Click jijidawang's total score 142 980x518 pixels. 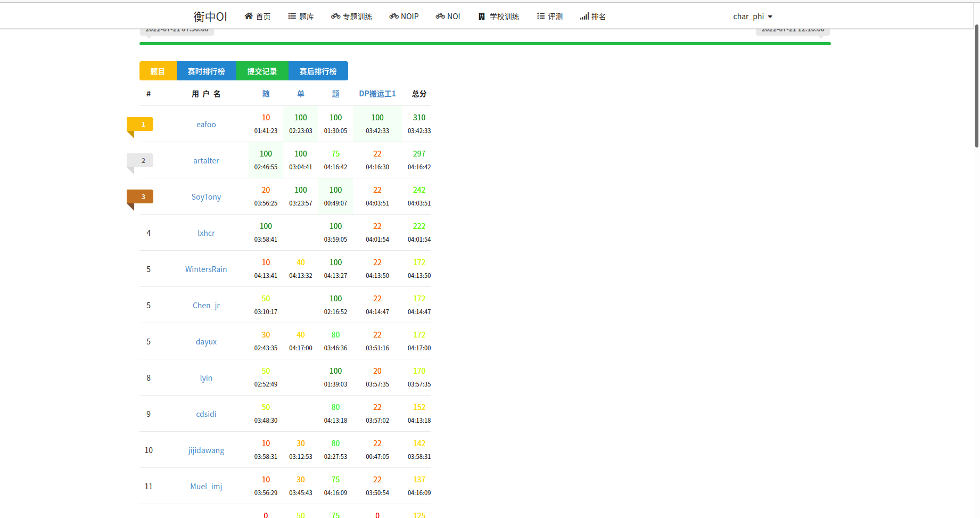[x=419, y=443]
